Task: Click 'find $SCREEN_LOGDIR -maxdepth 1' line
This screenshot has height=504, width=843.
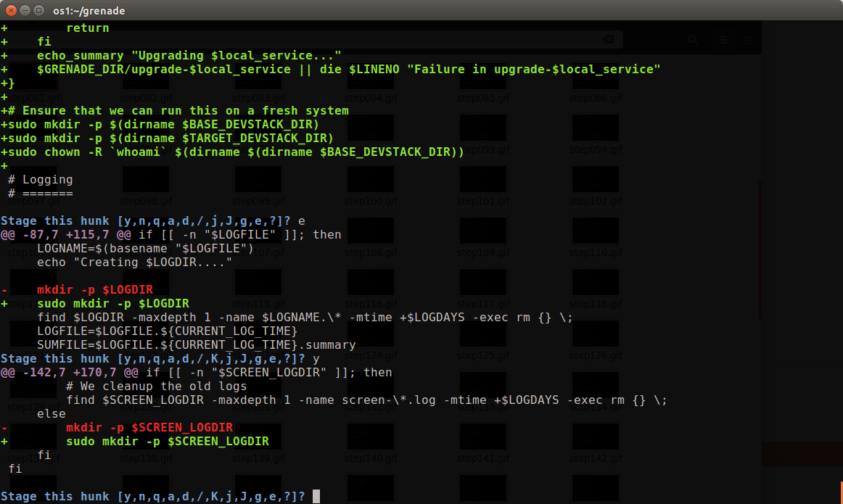Action: (366, 400)
